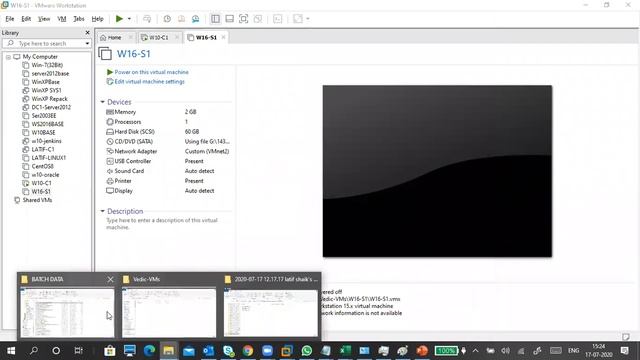Open the BATCH DATA window thumbnail
This screenshot has height=360, width=640.
[x=67, y=313]
